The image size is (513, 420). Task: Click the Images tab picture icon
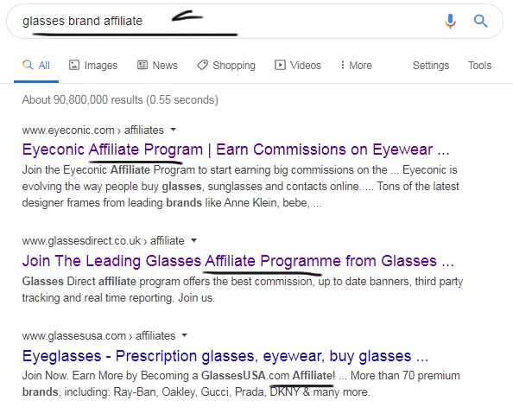[x=74, y=65]
